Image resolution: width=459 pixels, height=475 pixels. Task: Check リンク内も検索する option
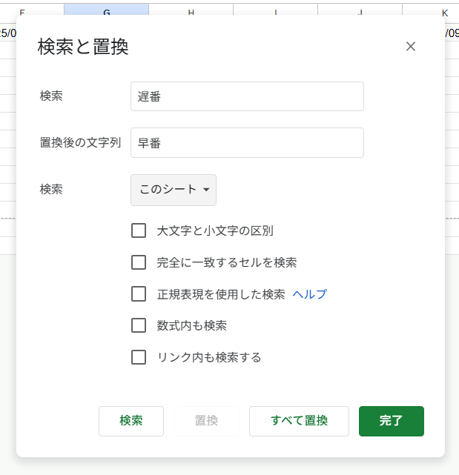[139, 357]
